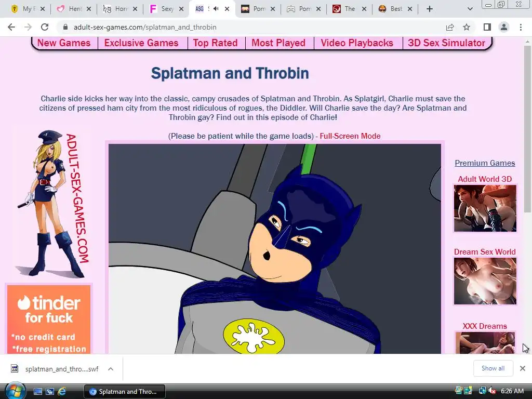Viewport: 532px width, 399px height.
Task: Close the 'Best' tab
Action: point(410,9)
